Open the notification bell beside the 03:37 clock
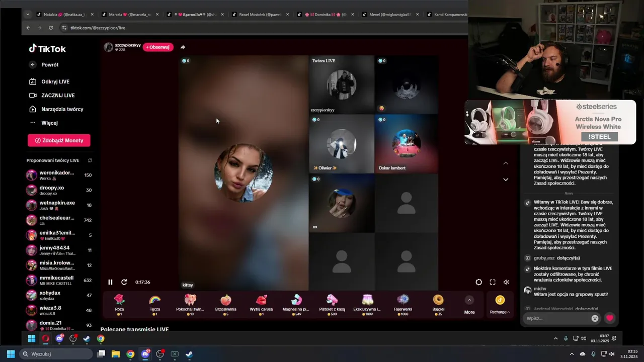Image resolution: width=644 pixels, height=362 pixels. tap(614, 338)
